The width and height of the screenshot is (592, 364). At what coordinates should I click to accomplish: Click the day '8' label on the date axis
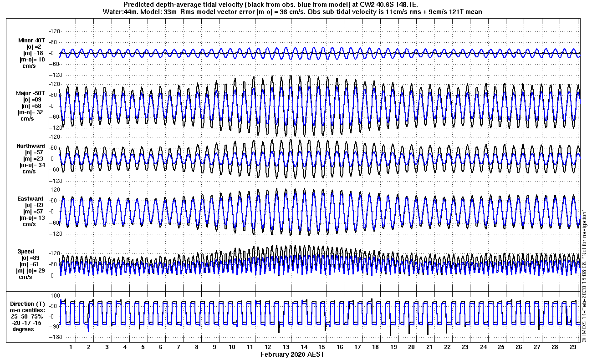click(196, 347)
